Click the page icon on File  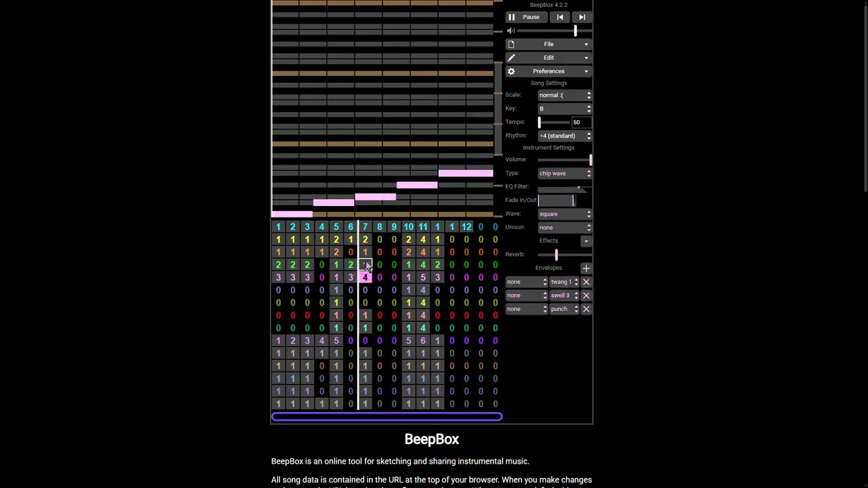pos(511,44)
